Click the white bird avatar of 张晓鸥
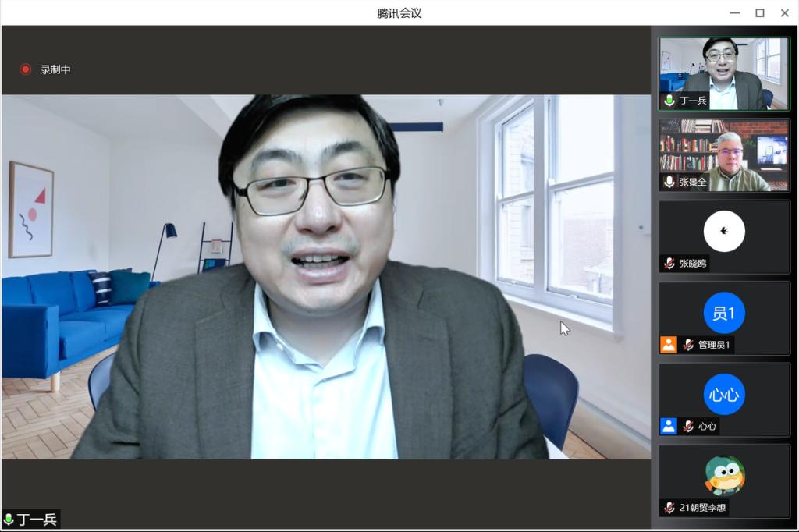 point(723,231)
